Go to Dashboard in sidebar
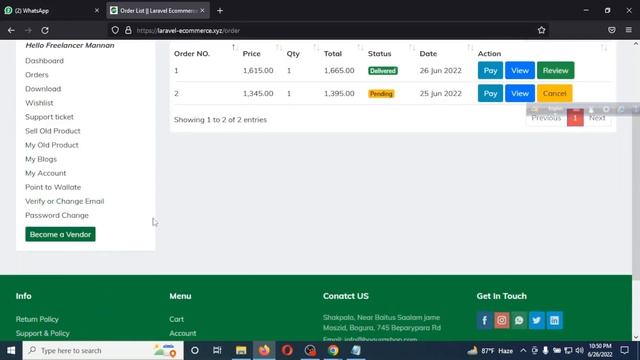The height and width of the screenshot is (360, 640). (44, 61)
